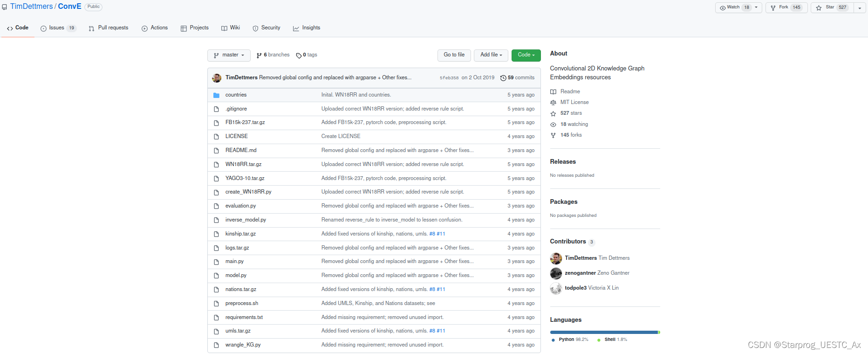Click the fork icon beside 145 forks
The image size is (868, 354).
click(553, 135)
